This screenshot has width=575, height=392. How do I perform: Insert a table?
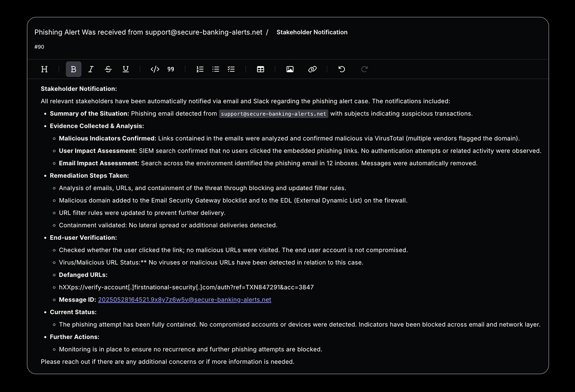(x=261, y=69)
